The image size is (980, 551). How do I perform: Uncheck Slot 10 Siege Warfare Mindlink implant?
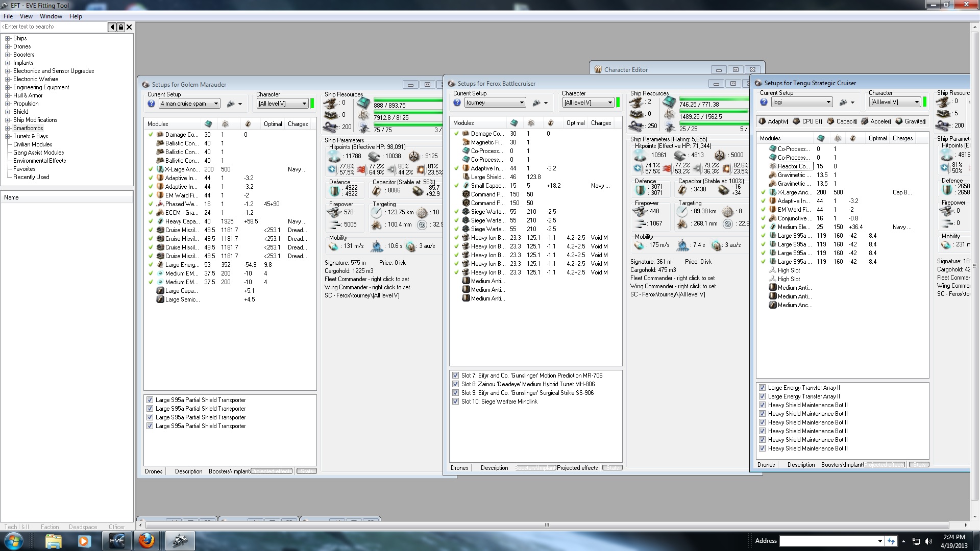coord(455,402)
